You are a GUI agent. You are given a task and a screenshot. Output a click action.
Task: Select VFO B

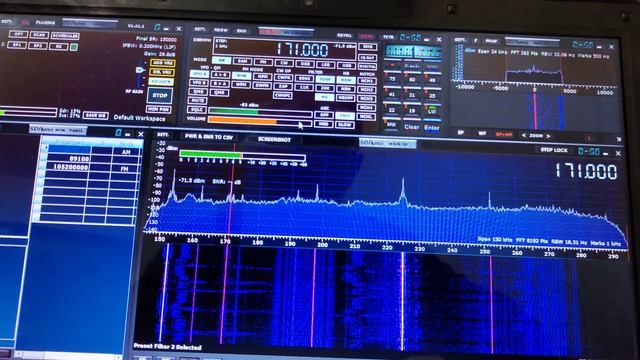pyautogui.click(x=199, y=82)
